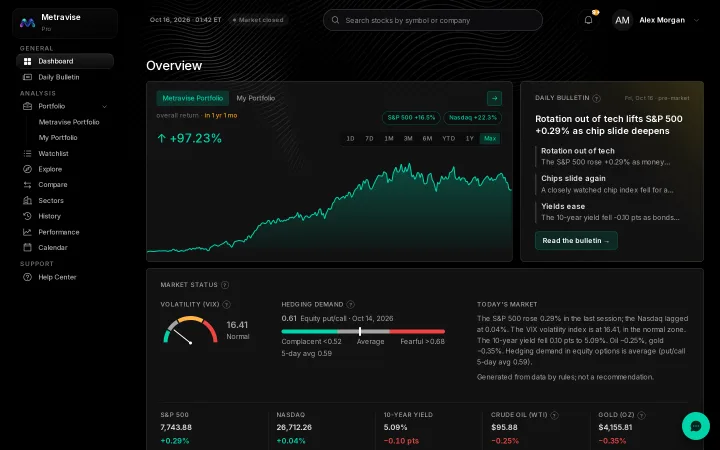Click the Gold (OZ) info icon
Viewport: 720px width, 450px height.
point(641,415)
